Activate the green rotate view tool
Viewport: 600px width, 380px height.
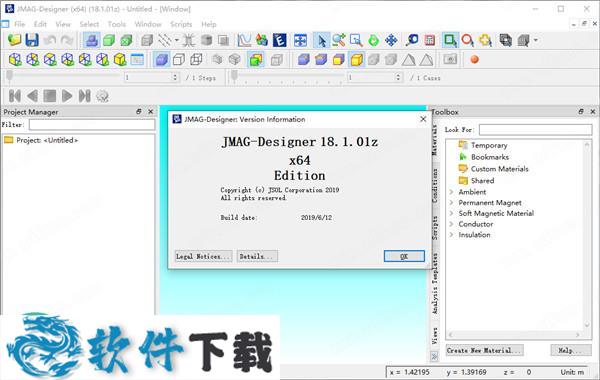pyautogui.click(x=374, y=40)
